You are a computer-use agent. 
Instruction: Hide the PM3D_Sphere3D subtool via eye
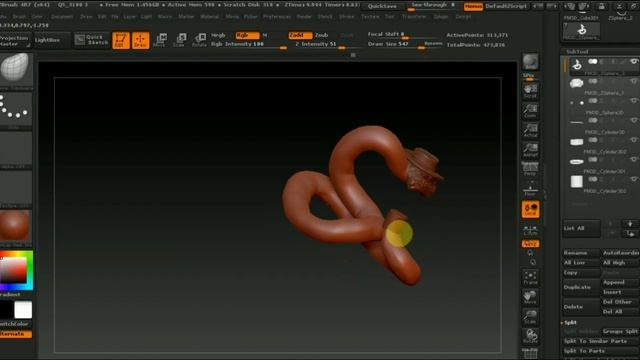[633, 101]
